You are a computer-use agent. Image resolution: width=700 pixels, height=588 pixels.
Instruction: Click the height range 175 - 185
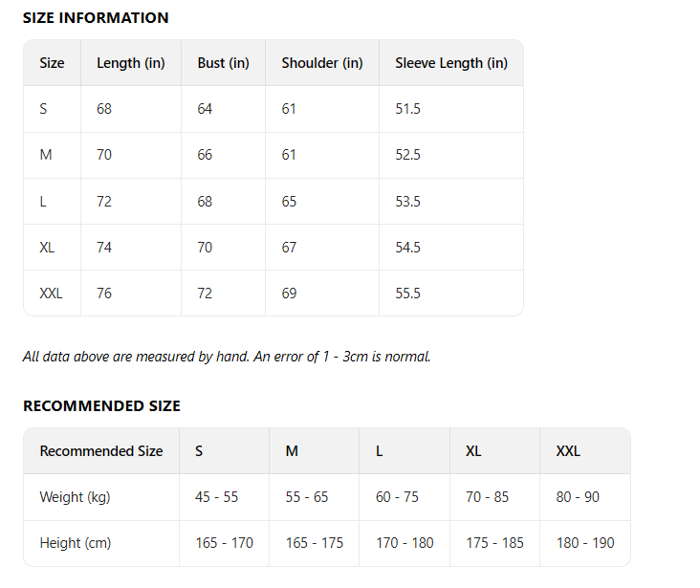(x=494, y=543)
